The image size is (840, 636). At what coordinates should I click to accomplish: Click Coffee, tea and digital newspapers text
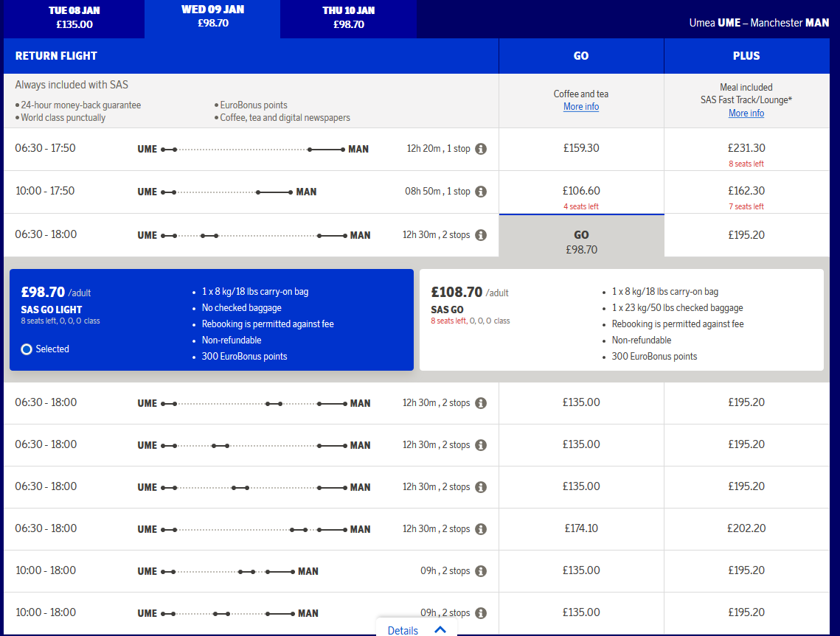[285, 118]
